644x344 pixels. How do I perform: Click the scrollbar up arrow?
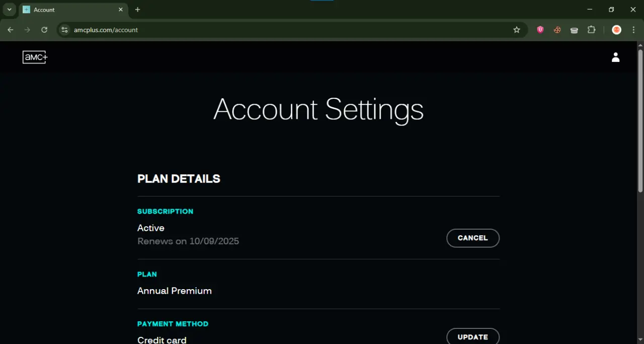pos(640,45)
